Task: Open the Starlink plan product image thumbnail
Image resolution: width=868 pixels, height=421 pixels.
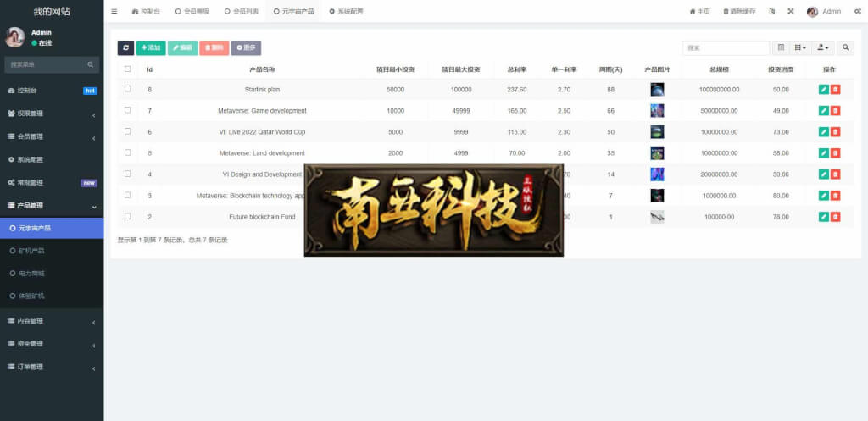Action: pyautogui.click(x=657, y=90)
